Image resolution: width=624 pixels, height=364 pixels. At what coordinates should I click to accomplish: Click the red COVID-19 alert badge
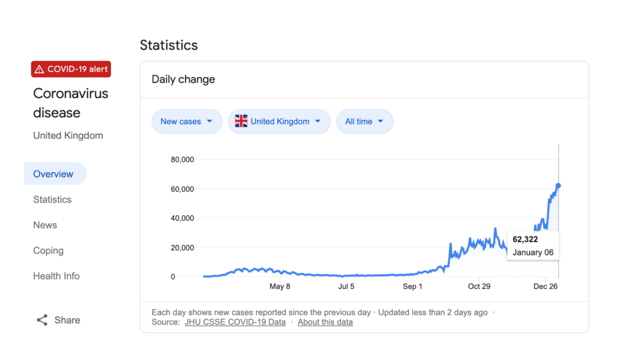[x=71, y=69]
